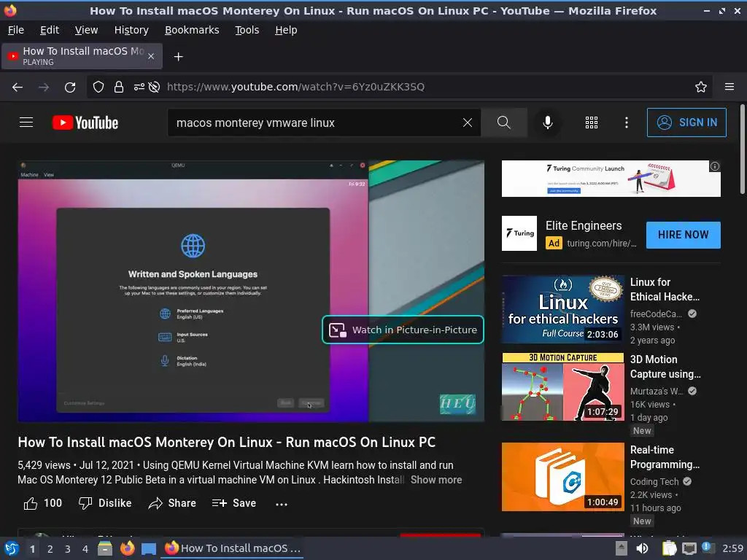Image resolution: width=747 pixels, height=560 pixels.
Task: Share the video with the Share button
Action: (x=172, y=503)
